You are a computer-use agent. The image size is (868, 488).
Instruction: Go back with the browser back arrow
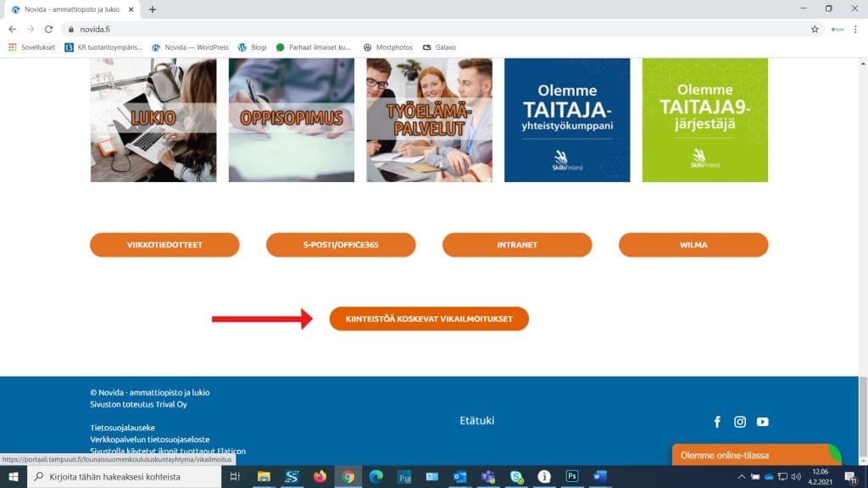pyautogui.click(x=12, y=29)
